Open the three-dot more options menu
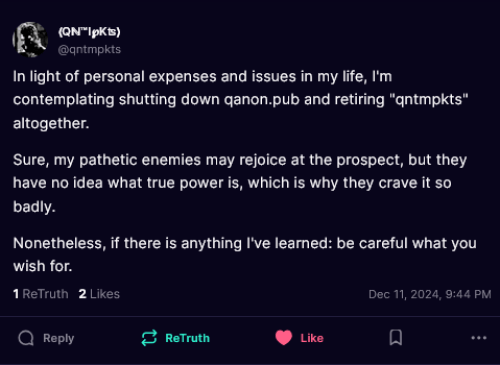 tap(479, 338)
